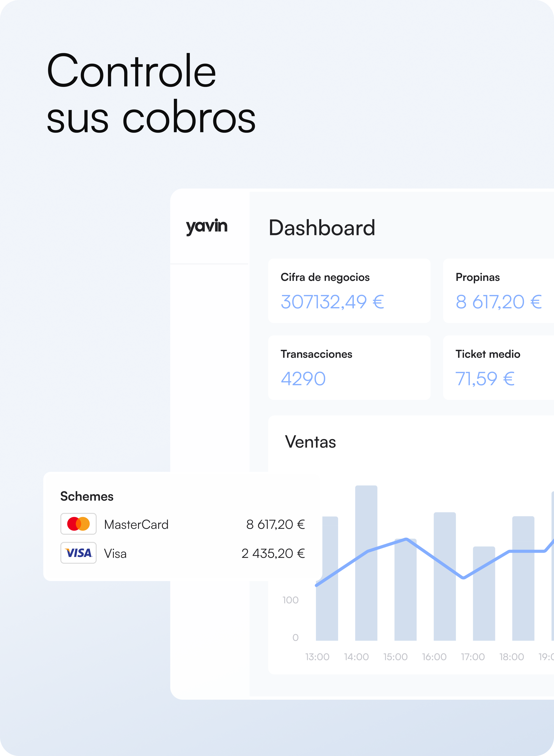
Task: Click the yavin logo
Action: point(207,226)
